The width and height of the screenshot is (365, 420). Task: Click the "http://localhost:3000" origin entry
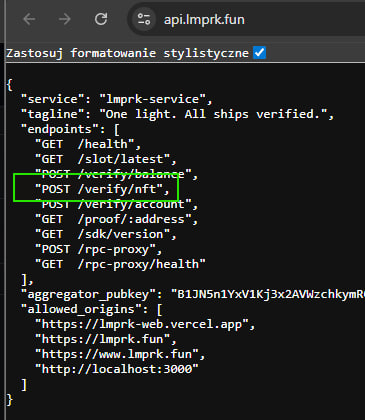point(117,369)
